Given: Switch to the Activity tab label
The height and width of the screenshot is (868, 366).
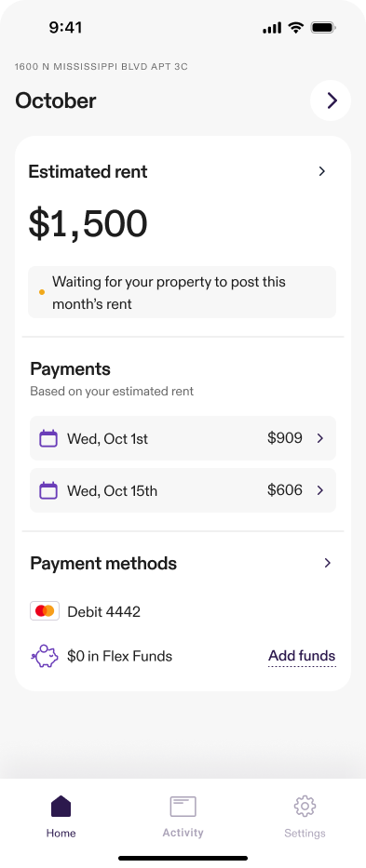Looking at the screenshot, I should point(183,833).
